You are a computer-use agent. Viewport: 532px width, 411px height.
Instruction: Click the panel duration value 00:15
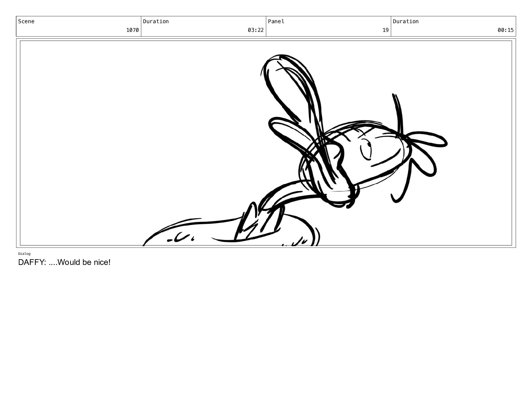point(505,30)
